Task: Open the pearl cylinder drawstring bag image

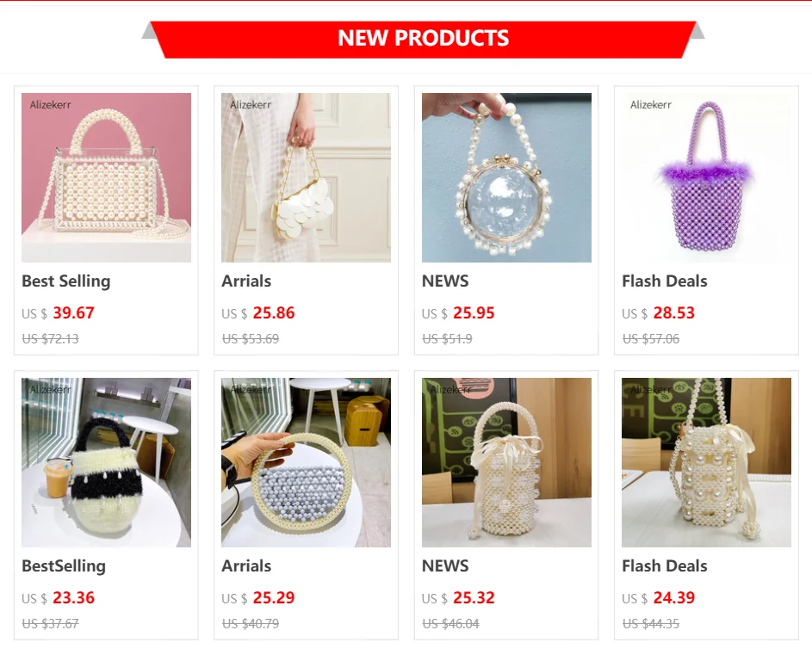Action: click(x=706, y=462)
